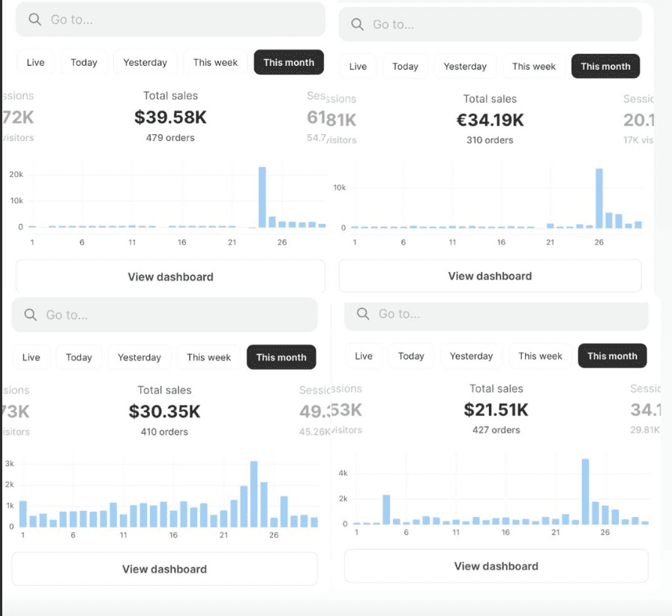Open This week view in the $21.51K panel
The height and width of the screenshot is (616, 672).
click(x=540, y=356)
